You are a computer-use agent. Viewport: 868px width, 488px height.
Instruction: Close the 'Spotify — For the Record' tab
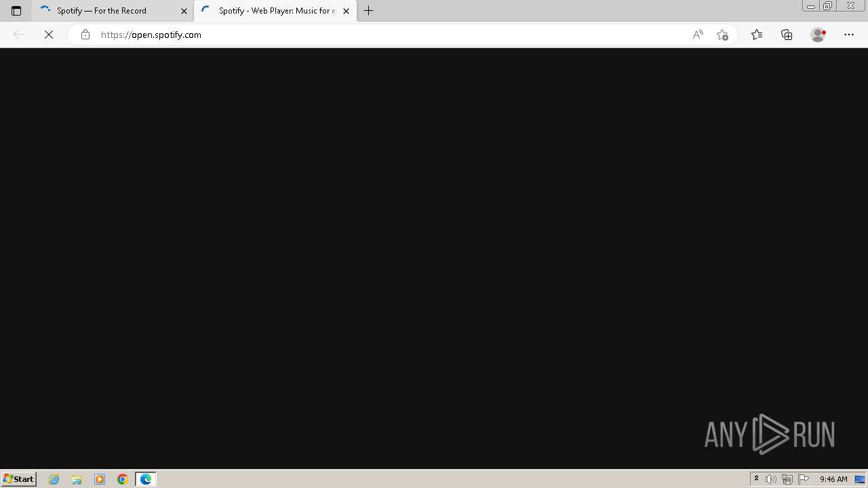click(184, 11)
